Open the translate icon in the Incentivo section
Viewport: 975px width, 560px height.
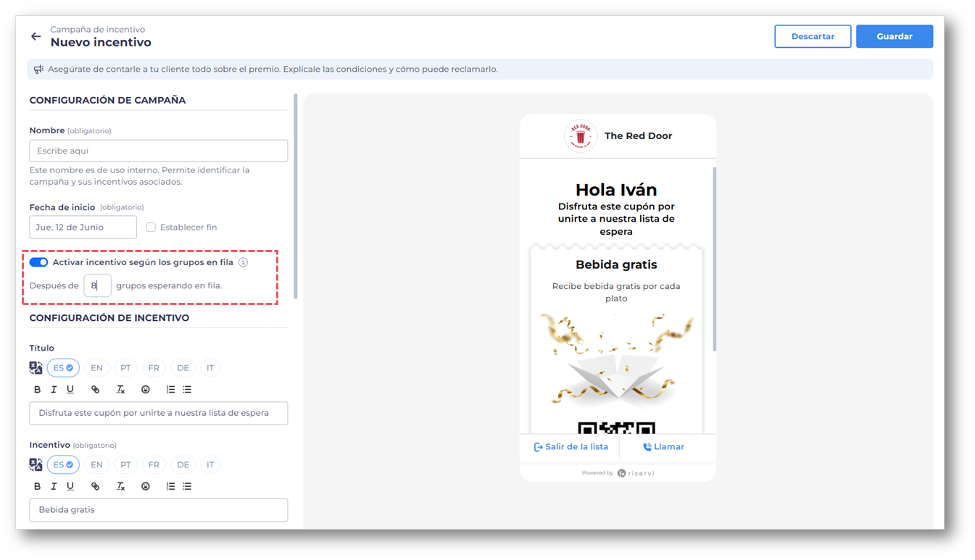point(36,465)
